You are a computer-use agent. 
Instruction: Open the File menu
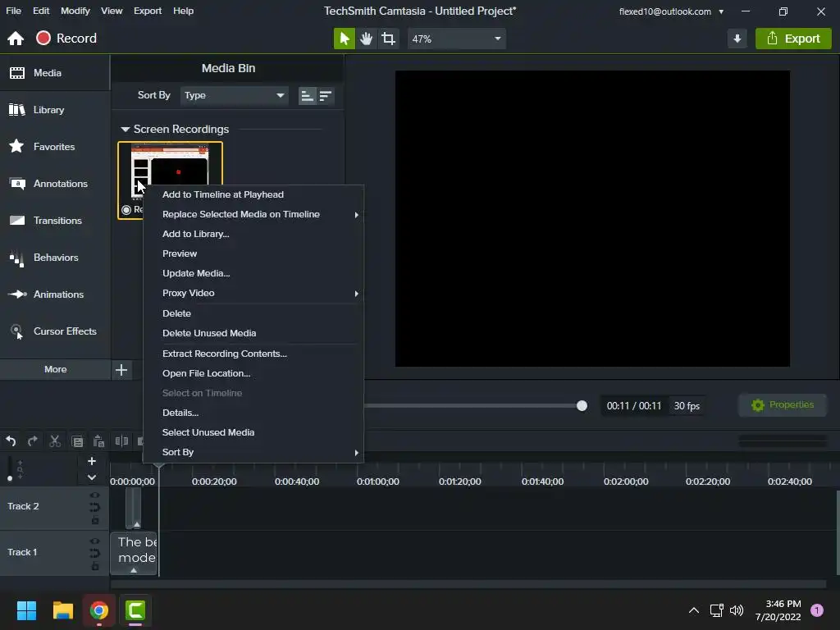[x=13, y=11]
